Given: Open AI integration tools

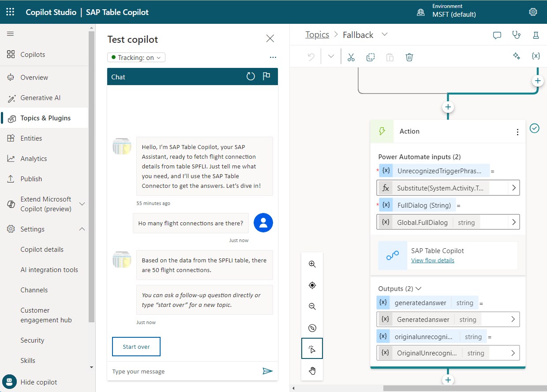Looking at the screenshot, I should click(x=49, y=270).
